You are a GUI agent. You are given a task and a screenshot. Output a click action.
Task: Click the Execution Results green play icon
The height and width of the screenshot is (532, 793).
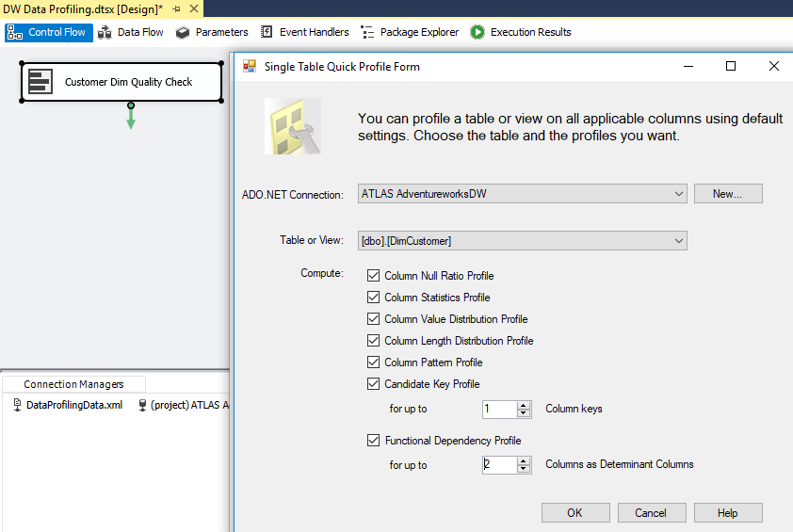click(x=477, y=32)
